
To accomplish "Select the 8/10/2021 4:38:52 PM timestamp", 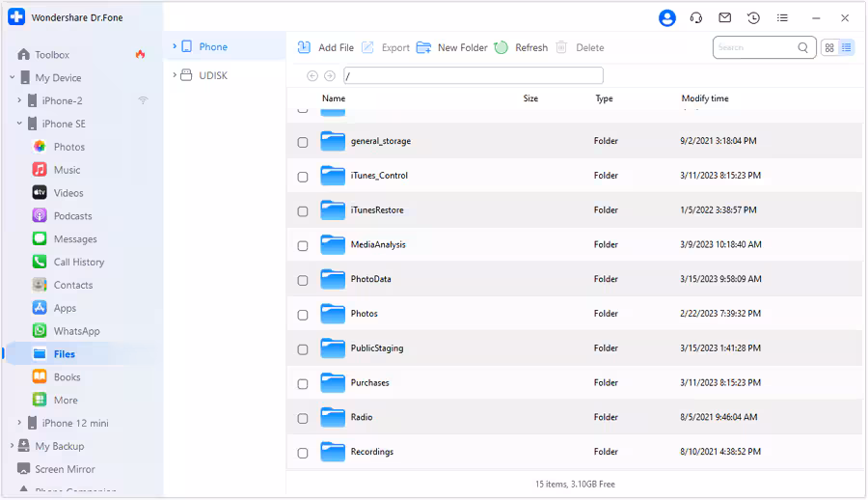I will tap(720, 452).
